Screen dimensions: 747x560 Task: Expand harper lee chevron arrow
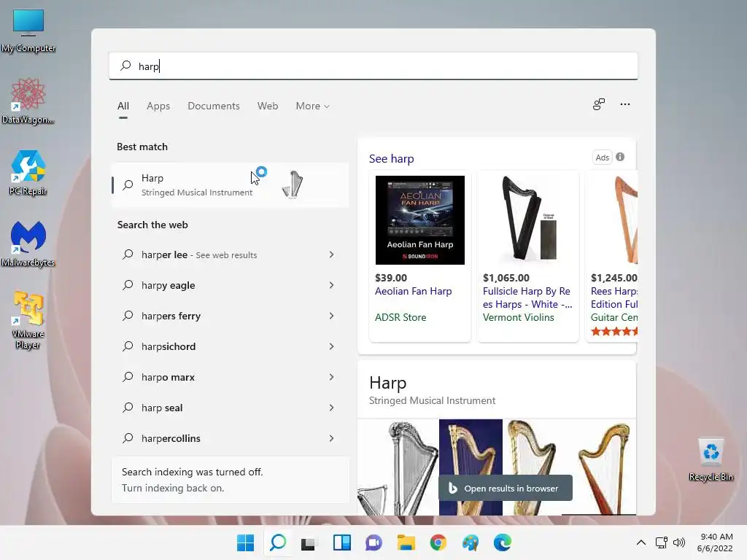(x=332, y=254)
